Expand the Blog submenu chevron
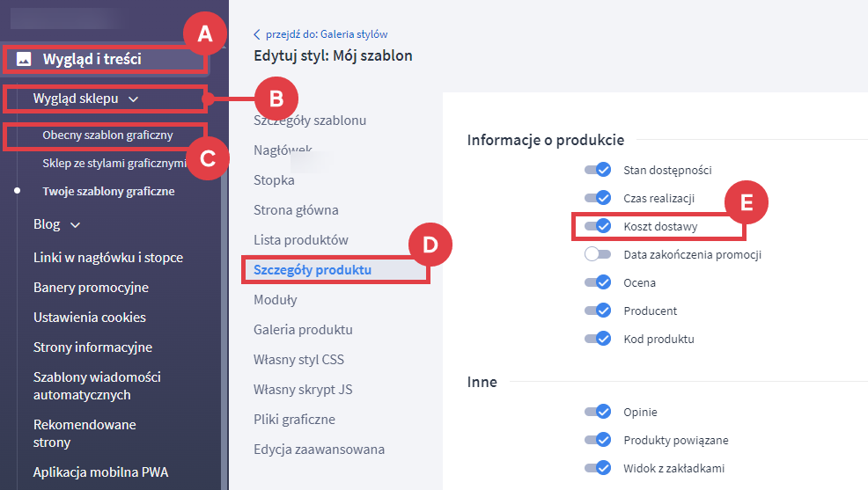This screenshot has width=868, height=490. [x=76, y=224]
